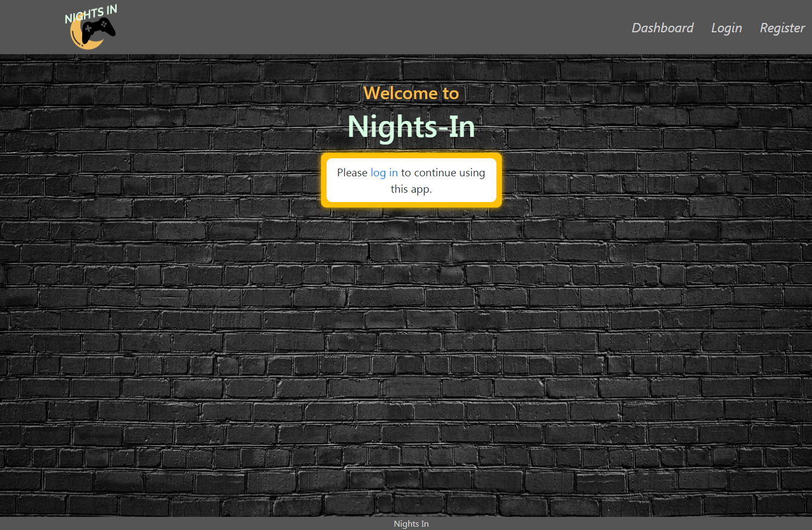Select the 'NIGHTS IN' text in the logo
The image size is (812, 530).
pos(90,12)
